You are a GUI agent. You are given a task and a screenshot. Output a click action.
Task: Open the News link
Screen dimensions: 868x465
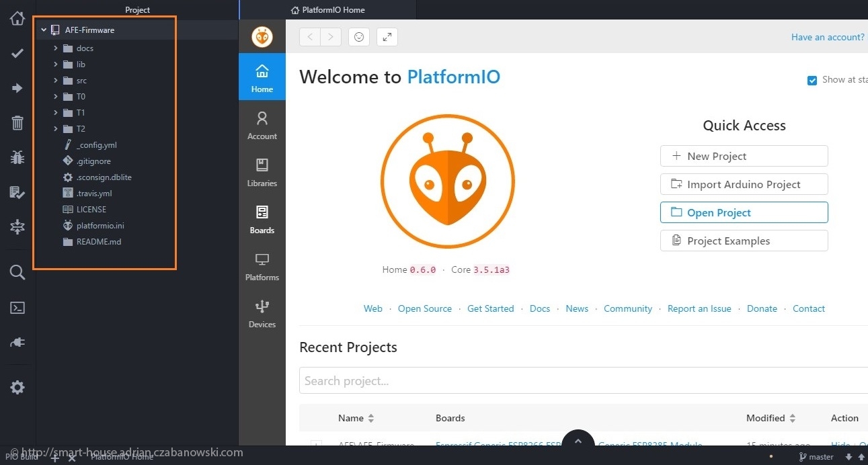coord(577,308)
